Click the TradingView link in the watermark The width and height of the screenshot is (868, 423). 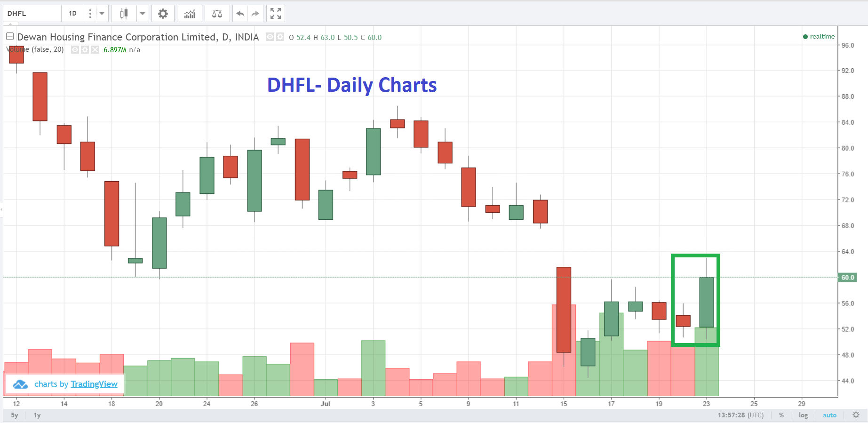94,384
